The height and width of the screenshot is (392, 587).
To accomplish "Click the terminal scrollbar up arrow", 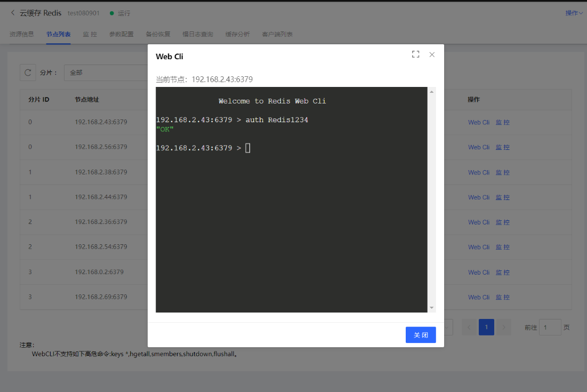I will tap(432, 92).
